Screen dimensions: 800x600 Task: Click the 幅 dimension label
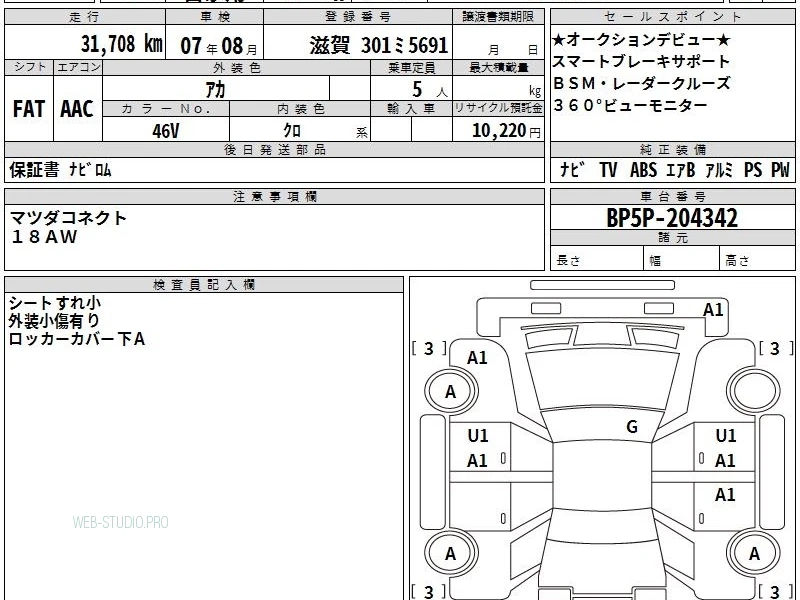click(655, 261)
